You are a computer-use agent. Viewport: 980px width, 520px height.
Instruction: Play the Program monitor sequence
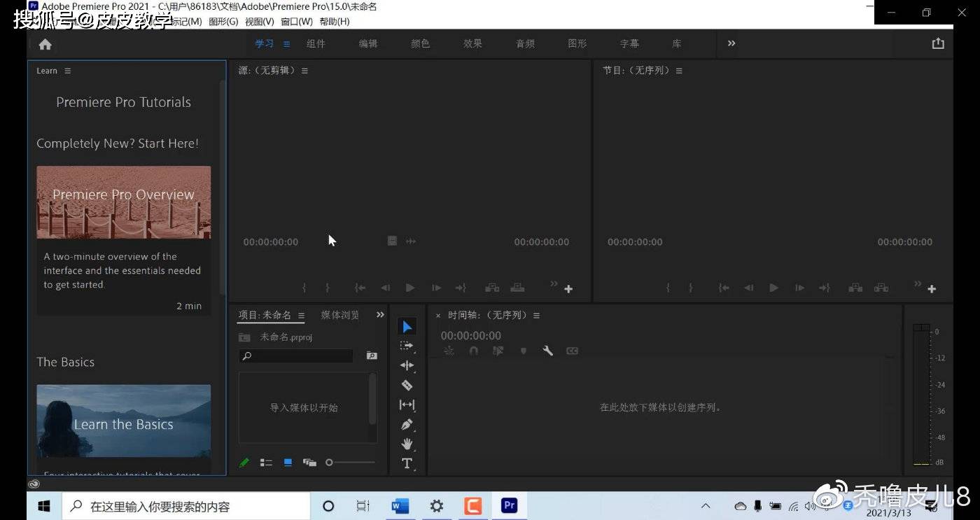click(x=773, y=288)
